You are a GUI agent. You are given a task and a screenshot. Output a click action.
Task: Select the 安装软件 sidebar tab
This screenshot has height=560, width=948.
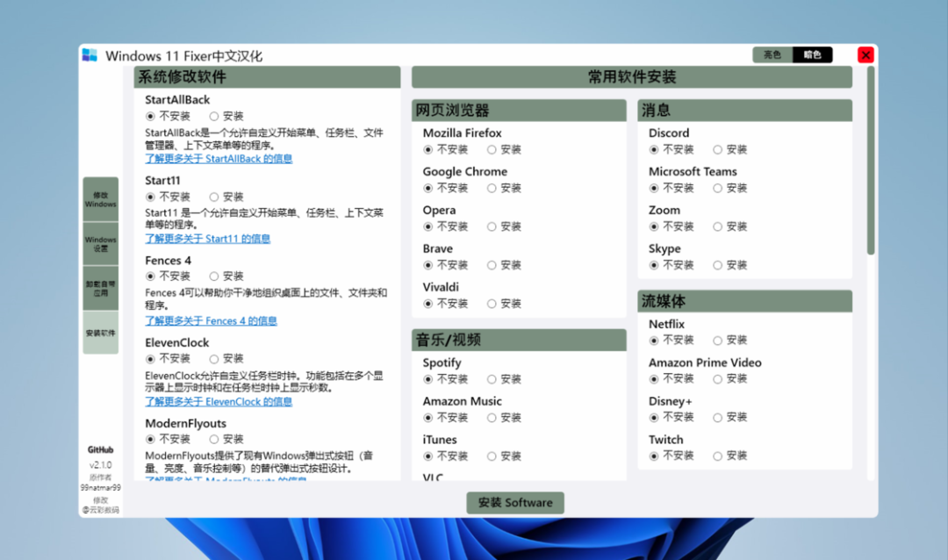point(100,333)
